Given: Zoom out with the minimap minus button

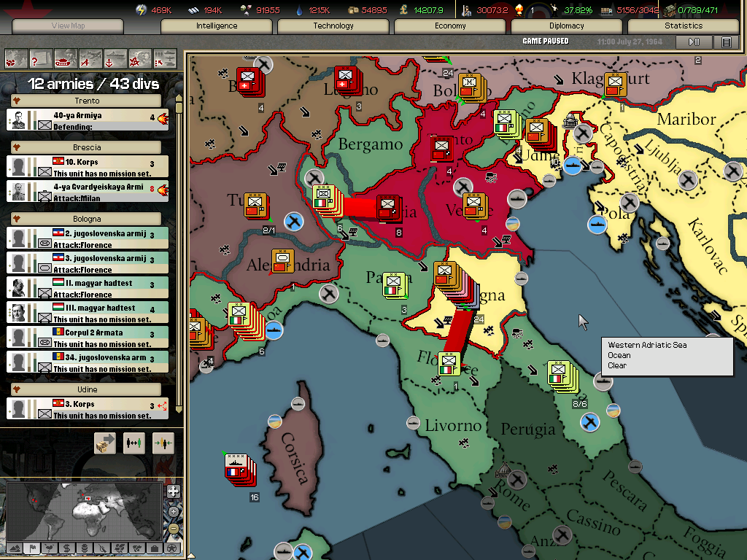Looking at the screenshot, I should click(x=173, y=529).
